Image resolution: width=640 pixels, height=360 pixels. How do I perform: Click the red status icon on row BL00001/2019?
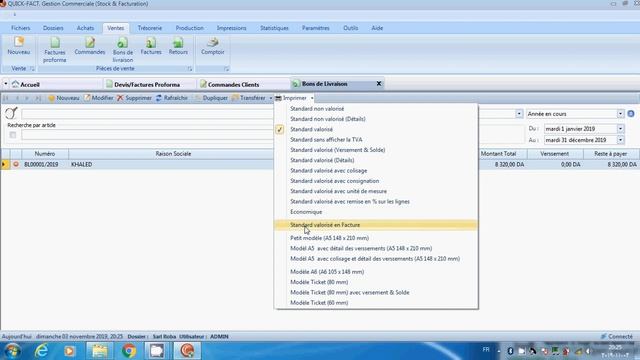click(16, 164)
